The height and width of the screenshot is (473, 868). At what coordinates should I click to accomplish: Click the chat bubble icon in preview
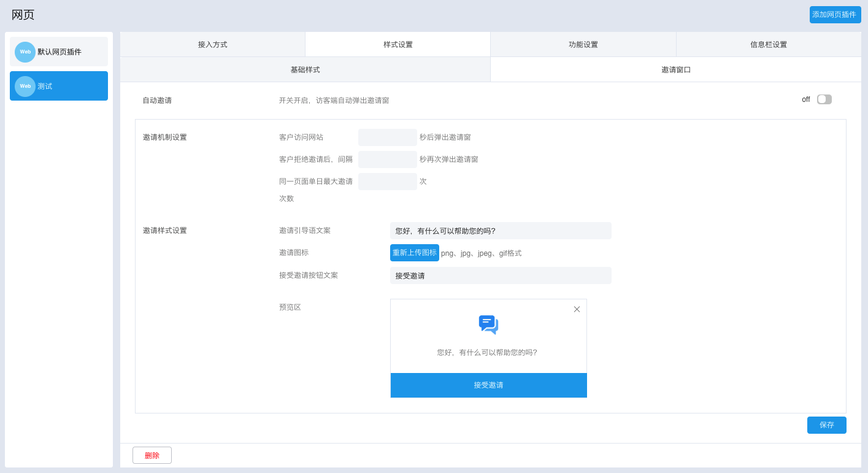488,325
